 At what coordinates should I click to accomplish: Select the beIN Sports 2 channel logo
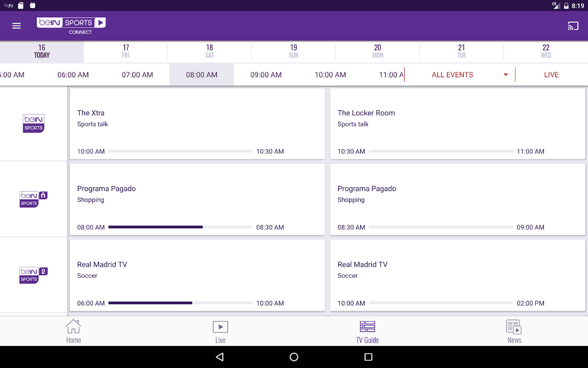tap(33, 275)
